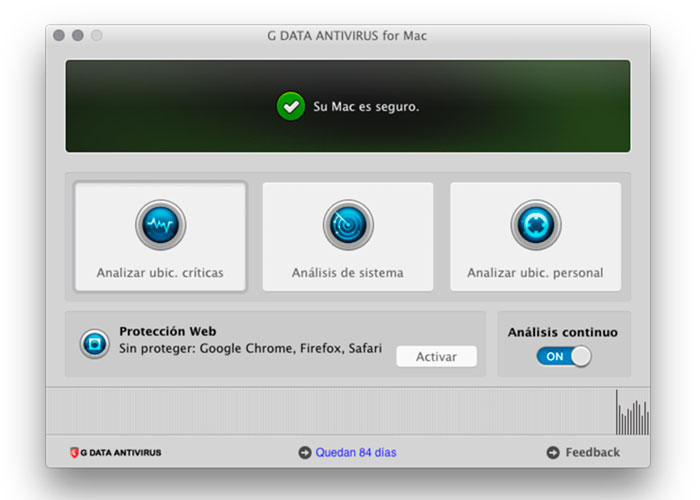Click the activity graph bars
Viewport: 700px width, 500px height.
632,413
